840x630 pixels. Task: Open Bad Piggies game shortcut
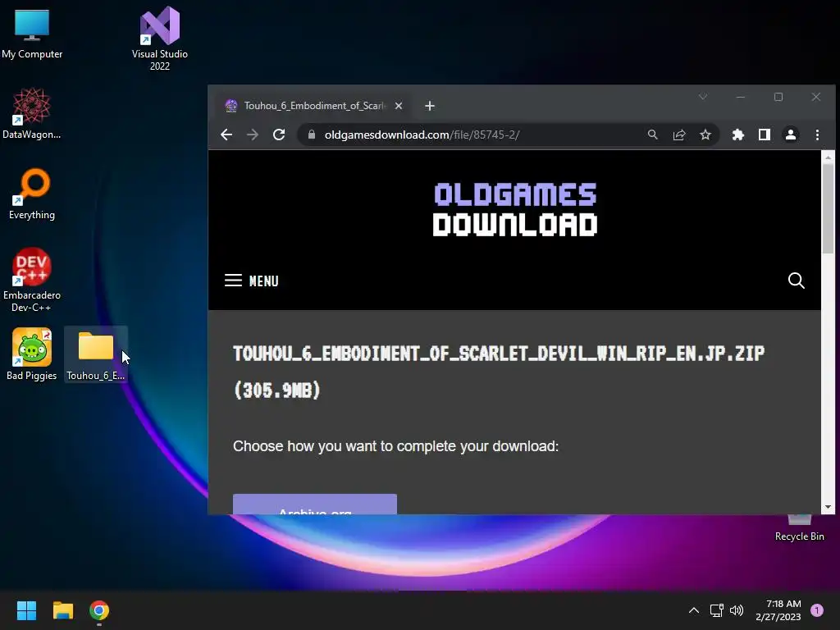(x=32, y=354)
